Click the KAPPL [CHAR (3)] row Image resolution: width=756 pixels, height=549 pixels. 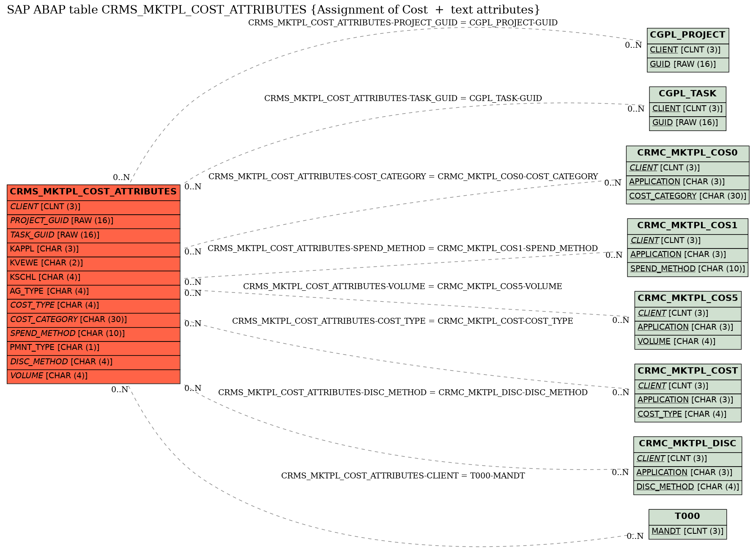93,249
